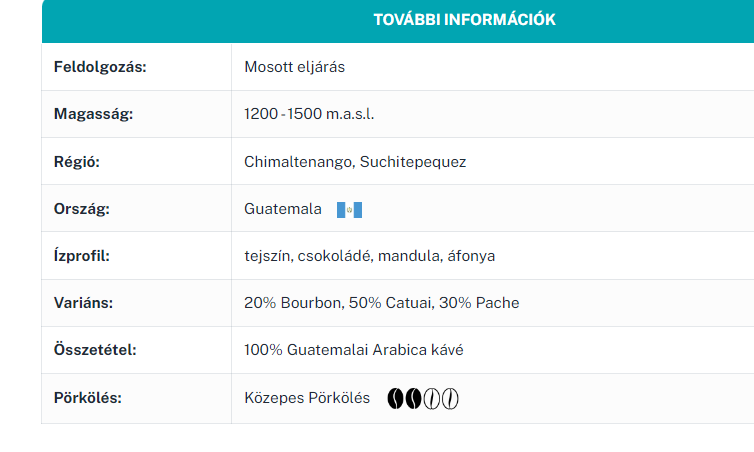
Task: Click the Feldolgozás row label
Action: 100,67
